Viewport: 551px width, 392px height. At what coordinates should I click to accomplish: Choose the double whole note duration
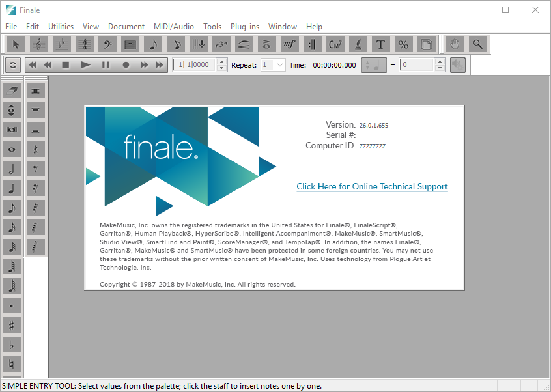12,130
